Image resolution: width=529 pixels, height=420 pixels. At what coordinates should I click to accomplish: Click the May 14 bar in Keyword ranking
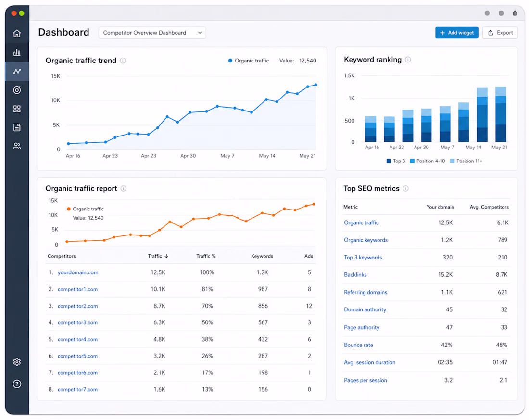click(x=482, y=114)
